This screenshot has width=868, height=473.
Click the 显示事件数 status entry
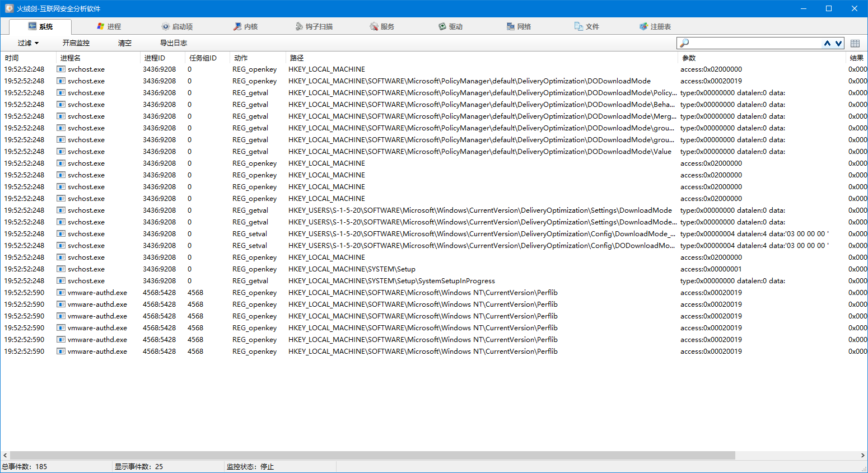(x=139, y=467)
